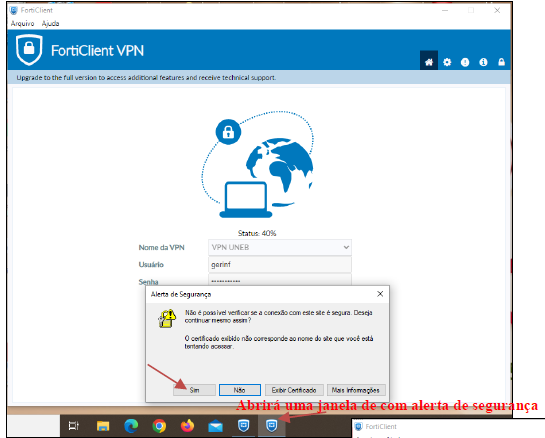This screenshot has width=545, height=438.
Task: Click the Senha password field
Action: click(x=280, y=280)
